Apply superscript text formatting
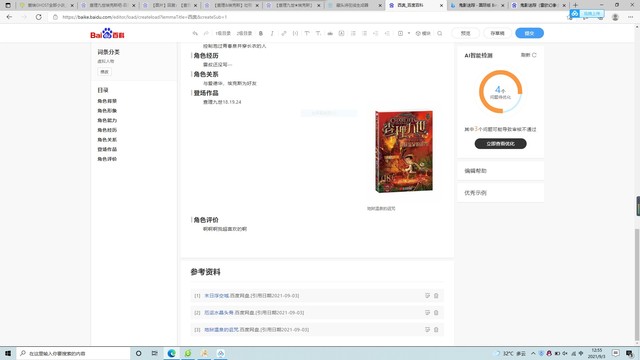 point(307,33)
